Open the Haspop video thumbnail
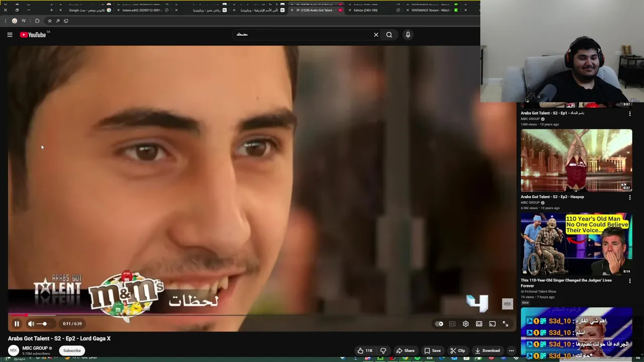Image resolution: width=644 pixels, height=362 pixels. (x=576, y=160)
